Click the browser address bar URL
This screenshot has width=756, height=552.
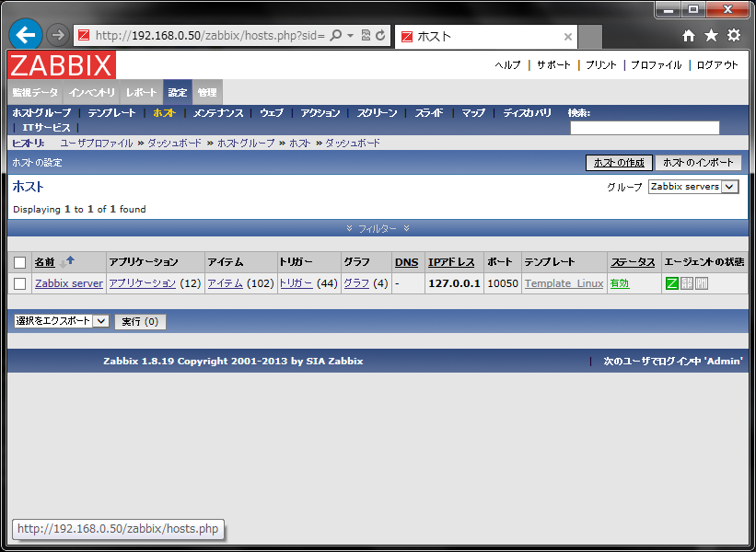210,36
